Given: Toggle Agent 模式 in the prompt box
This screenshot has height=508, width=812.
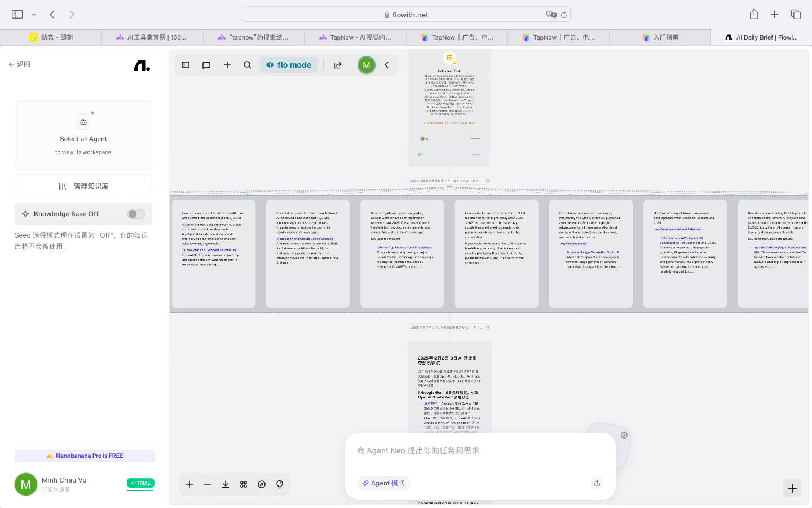Looking at the screenshot, I should pos(383,483).
